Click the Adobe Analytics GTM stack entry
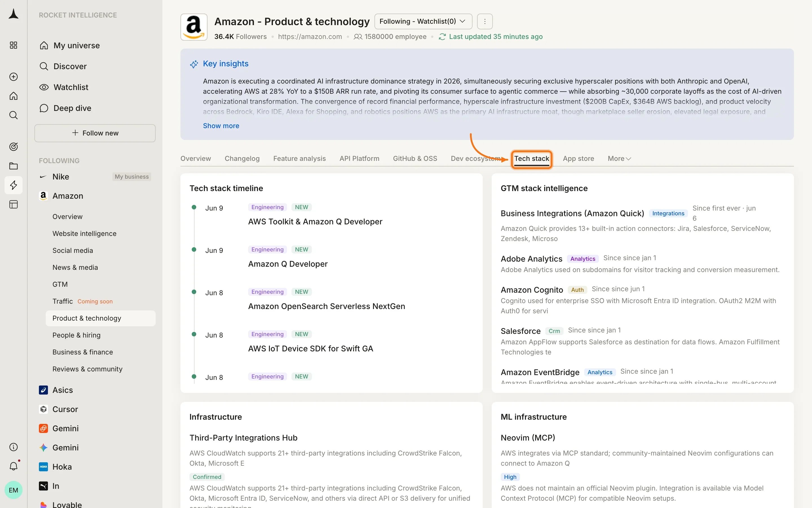812x508 pixels. click(531, 259)
